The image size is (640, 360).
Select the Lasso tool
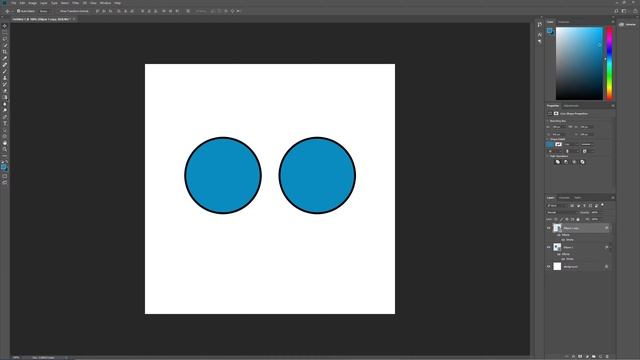click(5, 39)
